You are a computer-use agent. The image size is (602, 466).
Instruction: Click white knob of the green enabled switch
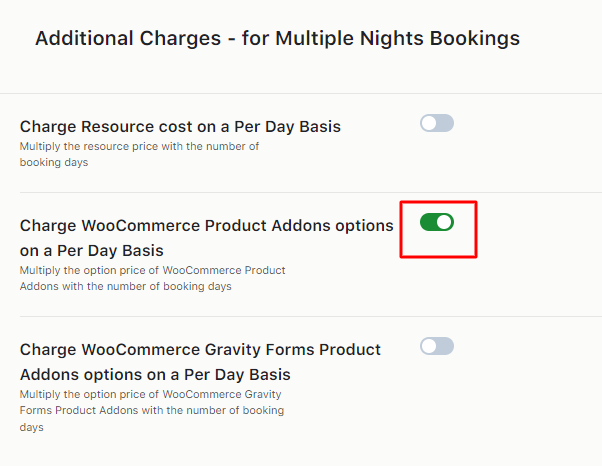pos(445,222)
